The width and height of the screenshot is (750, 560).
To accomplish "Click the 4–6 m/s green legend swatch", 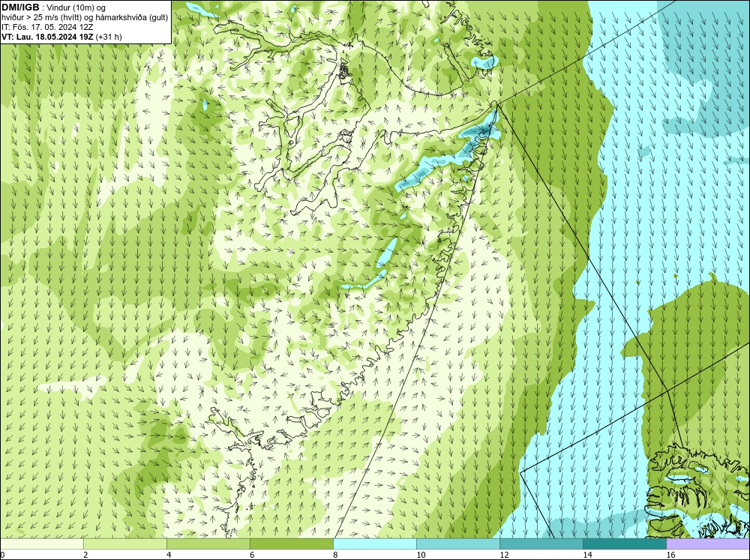I will (x=208, y=544).
